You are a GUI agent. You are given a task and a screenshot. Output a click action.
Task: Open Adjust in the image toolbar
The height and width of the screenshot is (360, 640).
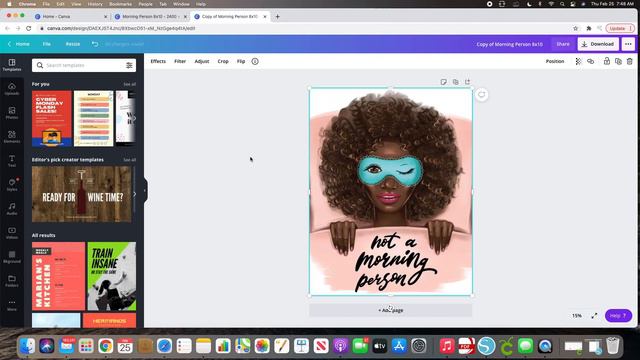202,61
